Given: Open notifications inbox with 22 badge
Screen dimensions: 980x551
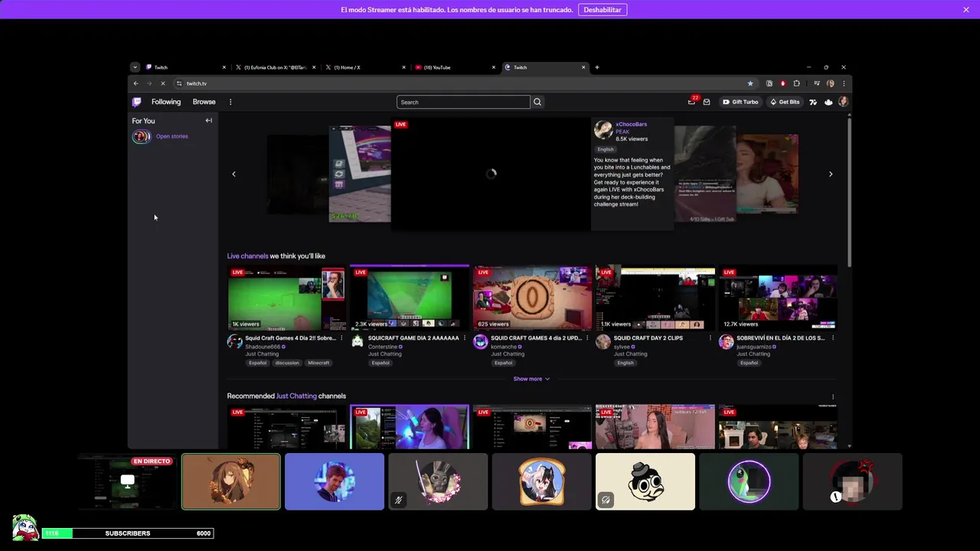Looking at the screenshot, I should (692, 102).
